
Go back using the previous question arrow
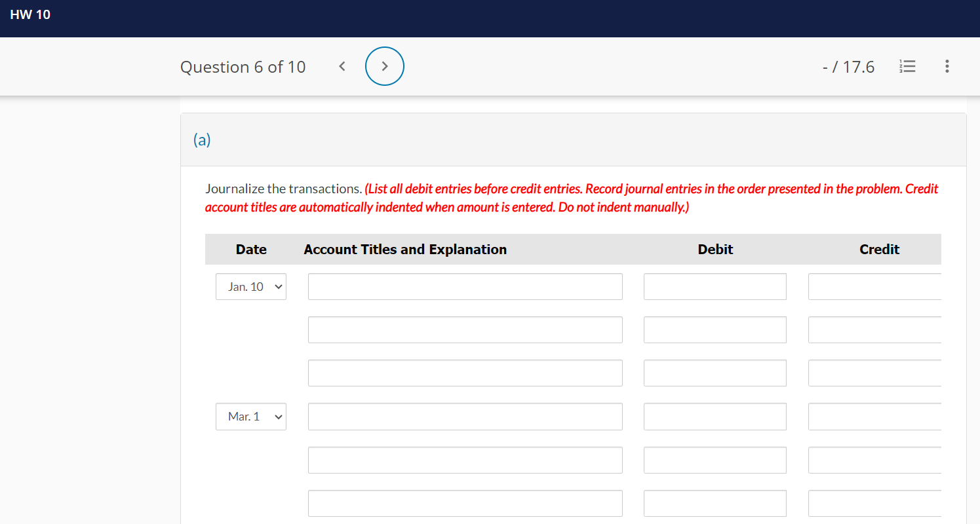[x=342, y=66]
